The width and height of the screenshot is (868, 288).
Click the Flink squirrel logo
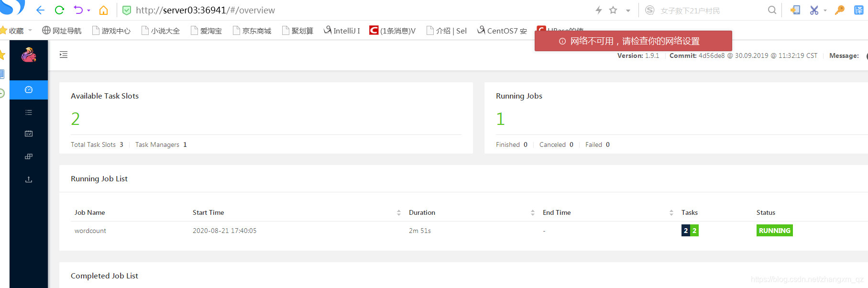pyautogui.click(x=29, y=55)
